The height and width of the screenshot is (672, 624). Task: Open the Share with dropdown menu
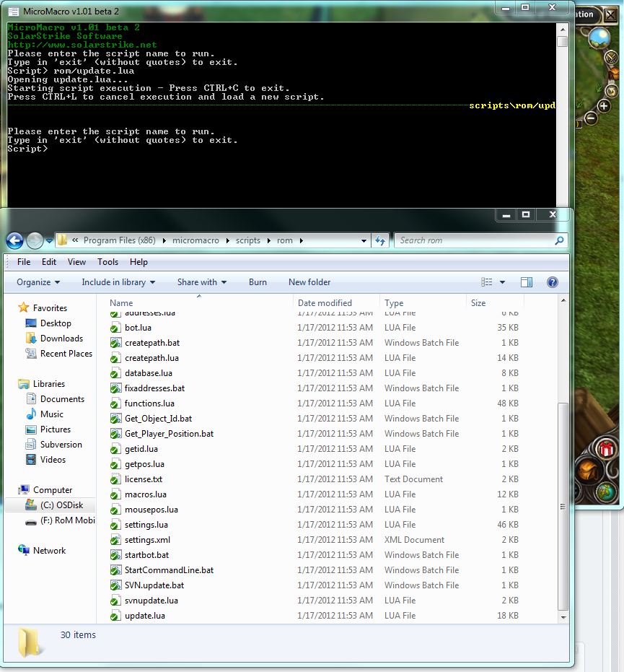pyautogui.click(x=202, y=282)
